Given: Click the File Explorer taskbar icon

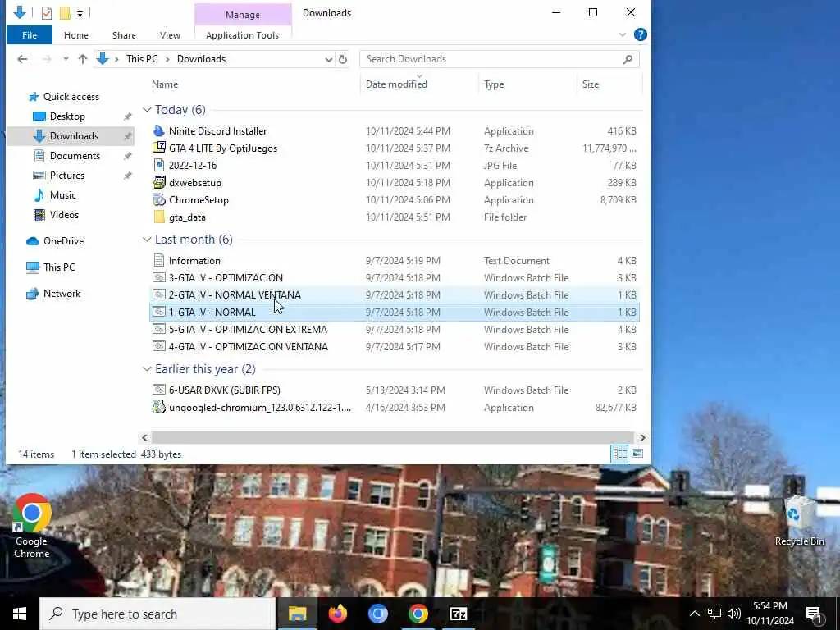Looking at the screenshot, I should point(297,614).
